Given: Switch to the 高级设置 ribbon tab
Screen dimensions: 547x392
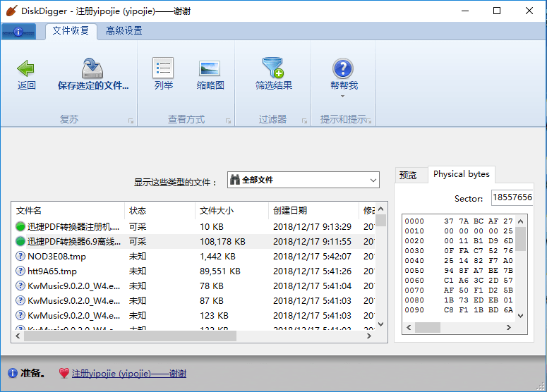Looking at the screenshot, I should 124,31.
